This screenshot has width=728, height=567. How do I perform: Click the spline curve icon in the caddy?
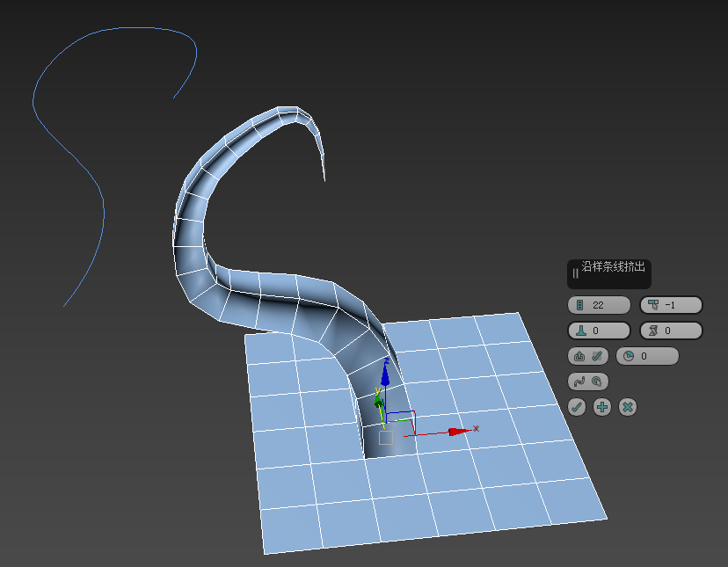(x=579, y=382)
